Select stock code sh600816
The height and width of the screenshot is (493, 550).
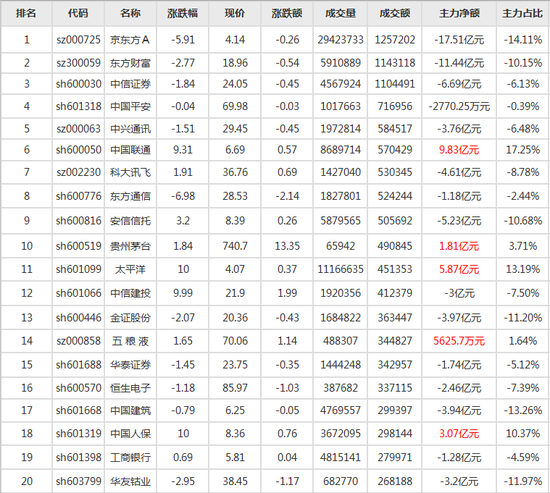coord(78,221)
